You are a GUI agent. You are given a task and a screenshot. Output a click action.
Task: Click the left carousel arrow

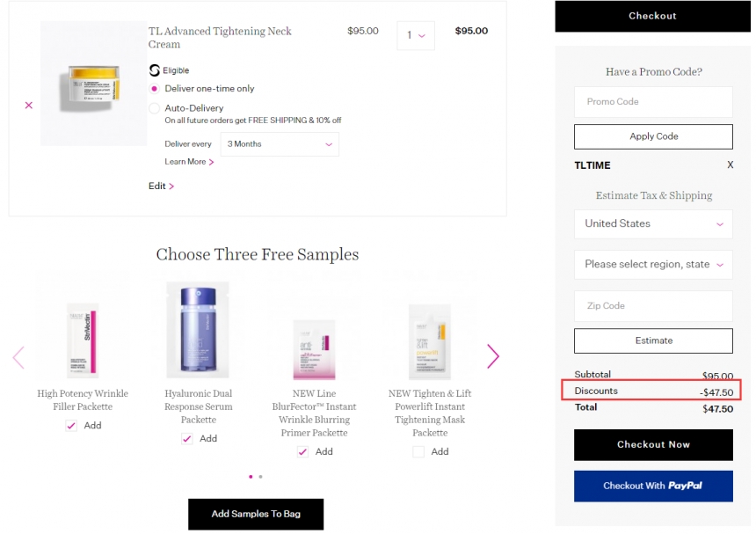18,355
